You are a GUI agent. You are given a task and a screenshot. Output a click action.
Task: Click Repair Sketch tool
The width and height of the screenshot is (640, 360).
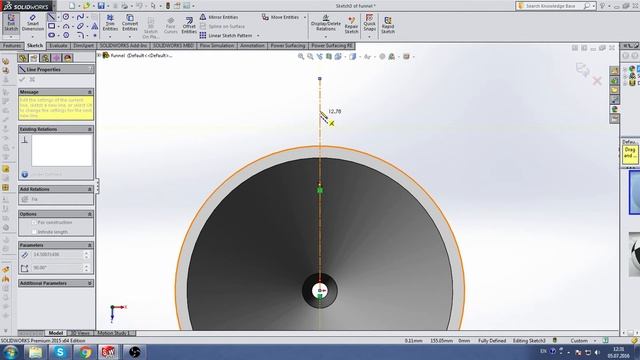click(x=351, y=25)
